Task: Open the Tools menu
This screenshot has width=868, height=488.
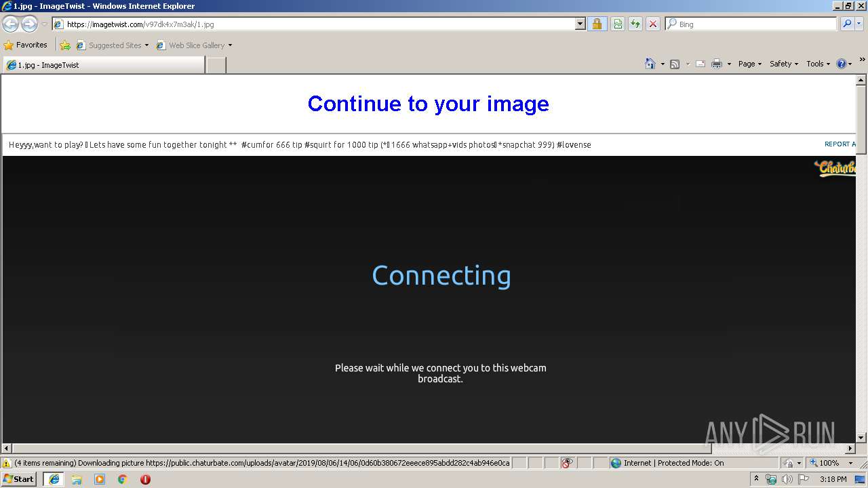Action: click(818, 64)
